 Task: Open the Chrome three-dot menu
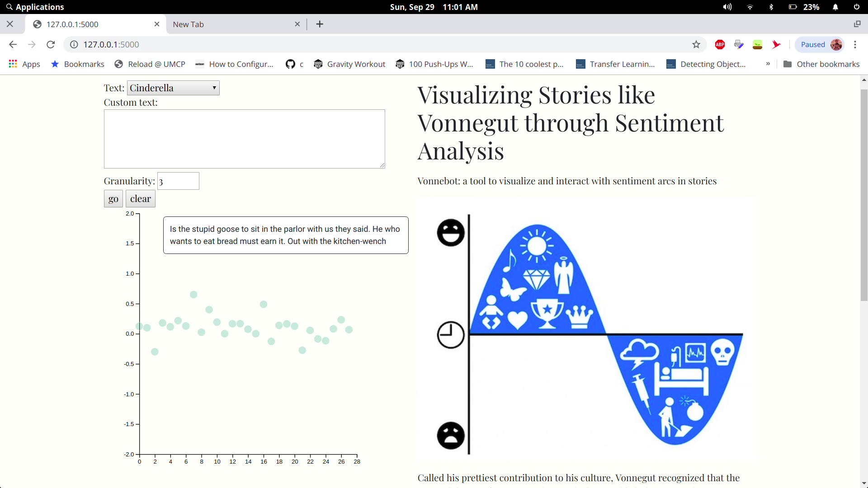[855, 44]
